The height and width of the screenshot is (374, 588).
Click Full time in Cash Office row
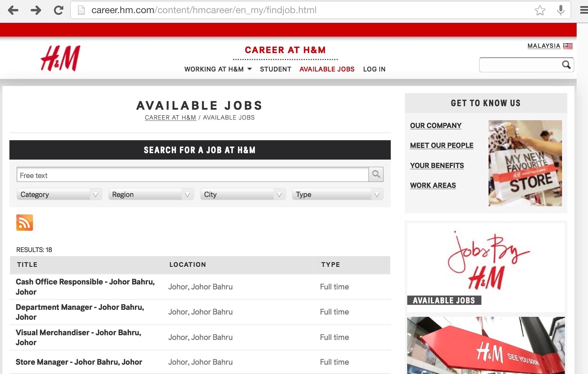click(334, 287)
